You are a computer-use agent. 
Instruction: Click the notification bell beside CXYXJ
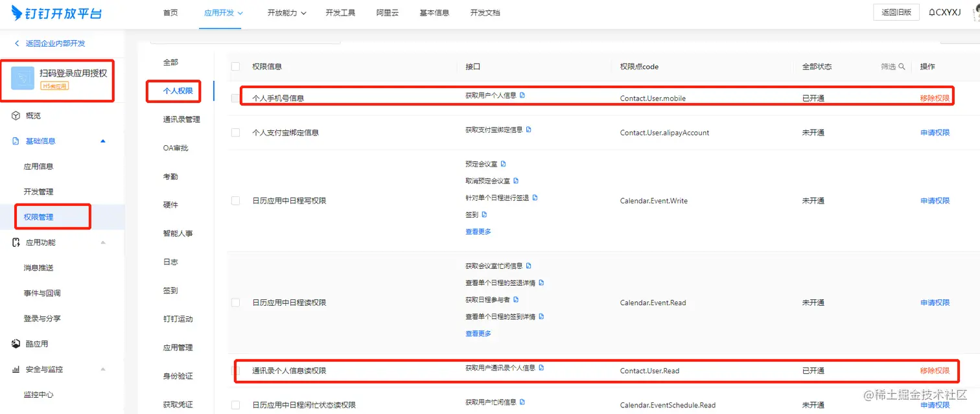point(932,13)
